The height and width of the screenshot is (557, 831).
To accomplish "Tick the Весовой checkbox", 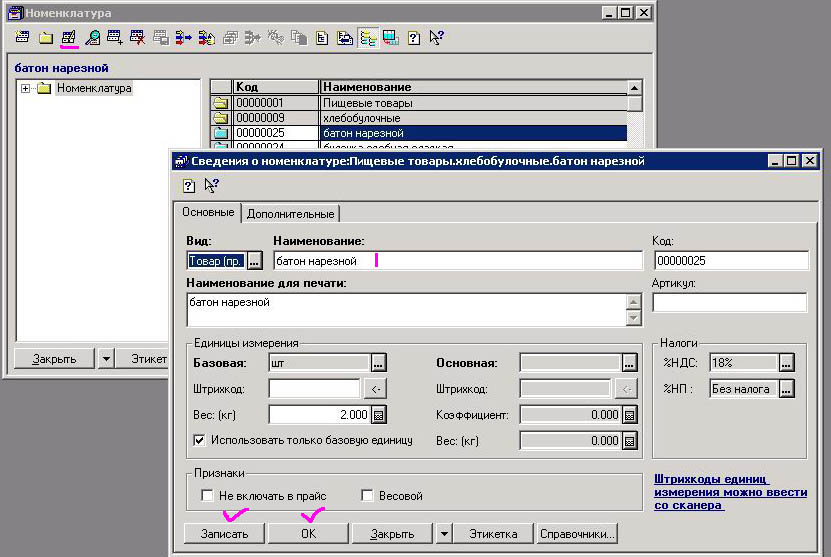I will (x=367, y=496).
